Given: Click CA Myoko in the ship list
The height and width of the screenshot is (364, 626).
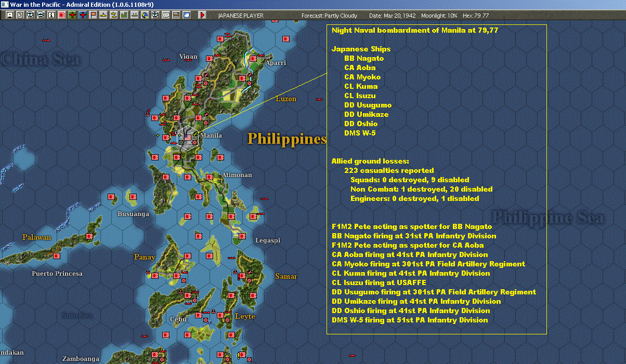Looking at the screenshot, I should (x=362, y=77).
